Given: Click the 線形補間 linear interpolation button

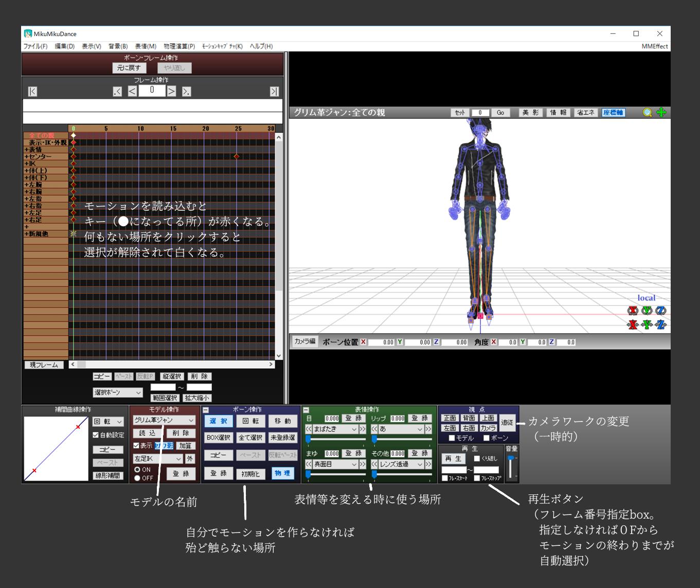Looking at the screenshot, I should pyautogui.click(x=108, y=476).
